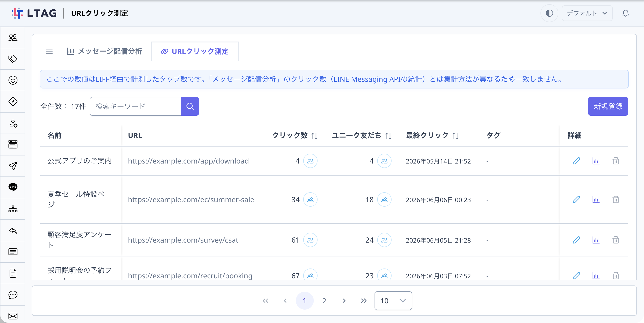Jump to the last page
This screenshot has width=644, height=323.
coord(364,301)
